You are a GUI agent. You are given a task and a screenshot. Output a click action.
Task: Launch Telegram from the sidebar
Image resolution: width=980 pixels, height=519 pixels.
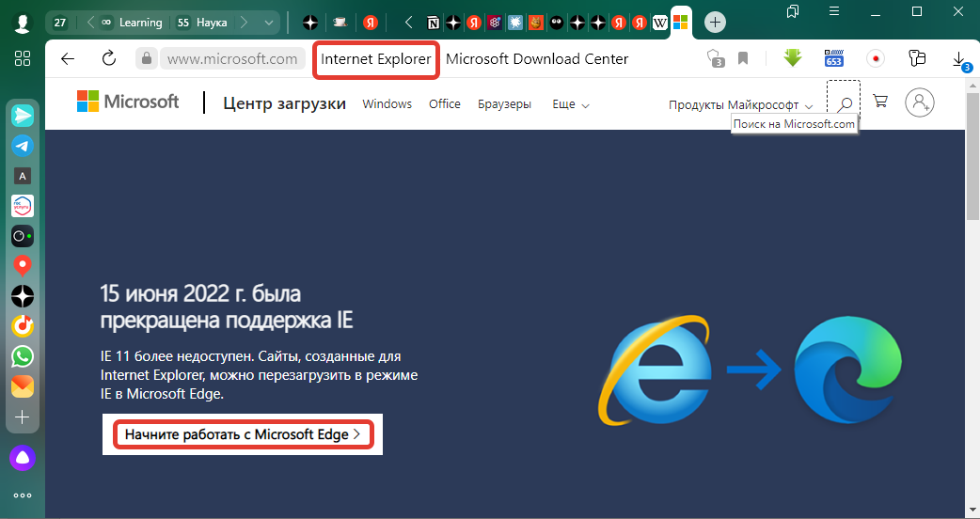coord(23,146)
